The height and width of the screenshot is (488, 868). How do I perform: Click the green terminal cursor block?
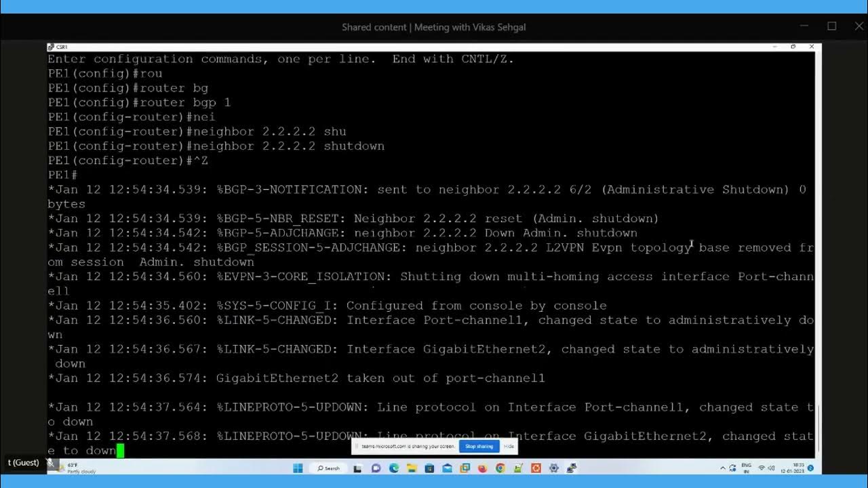[x=121, y=451]
